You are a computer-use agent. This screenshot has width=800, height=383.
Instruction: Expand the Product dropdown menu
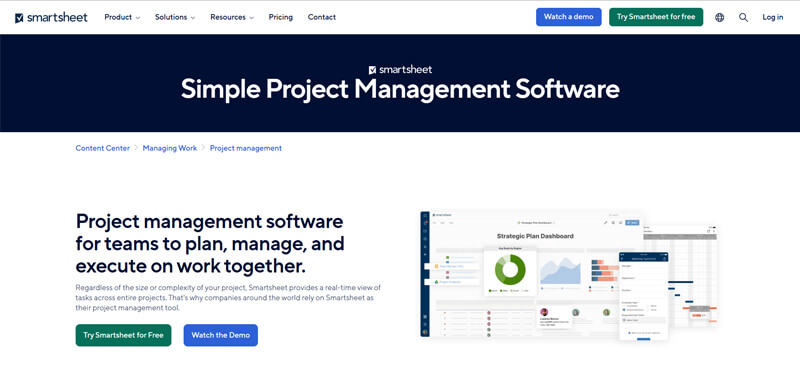[x=122, y=17]
